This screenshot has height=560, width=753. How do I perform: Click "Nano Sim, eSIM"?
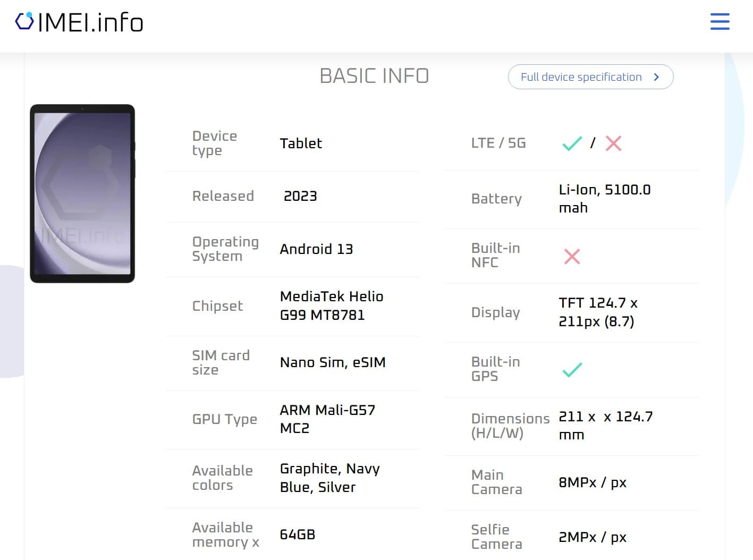click(333, 362)
